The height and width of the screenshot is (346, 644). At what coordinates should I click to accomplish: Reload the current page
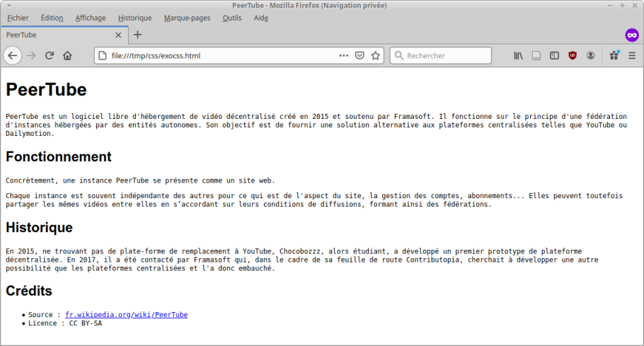tap(50, 55)
